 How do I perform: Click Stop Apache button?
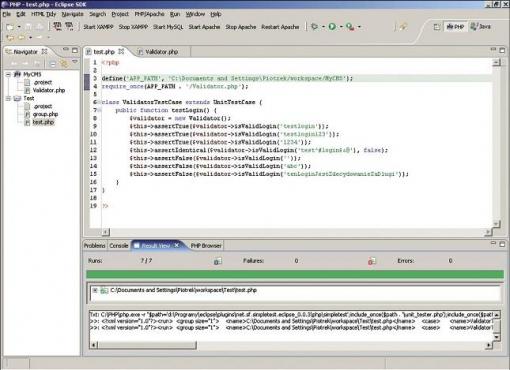pyautogui.click(x=241, y=27)
